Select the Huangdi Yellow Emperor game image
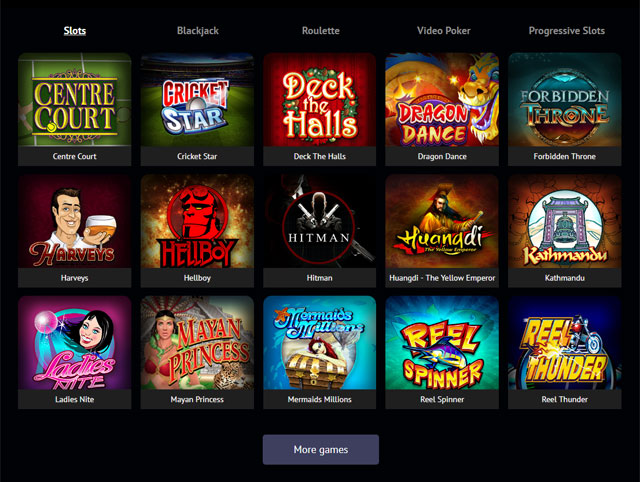The image size is (640, 482). 442,221
